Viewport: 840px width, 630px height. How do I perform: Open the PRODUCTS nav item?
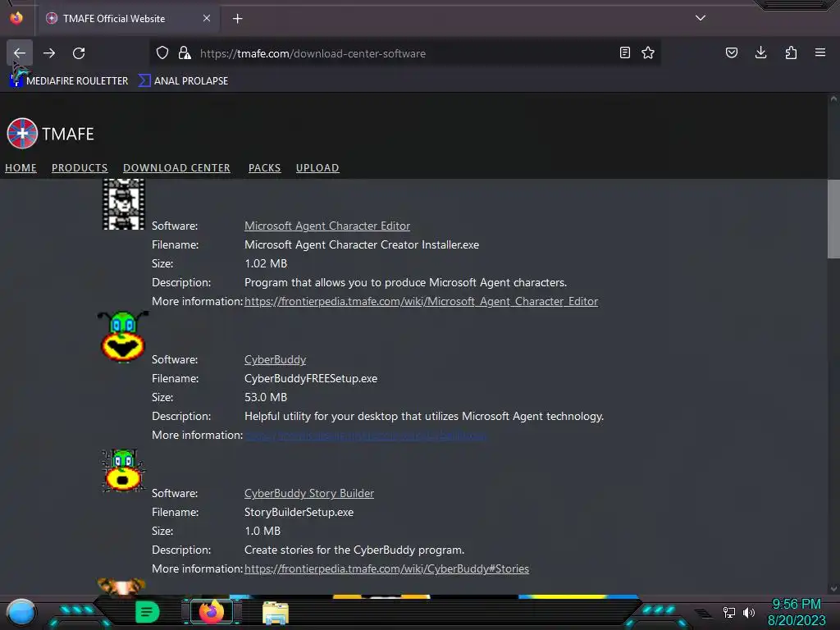coord(80,168)
